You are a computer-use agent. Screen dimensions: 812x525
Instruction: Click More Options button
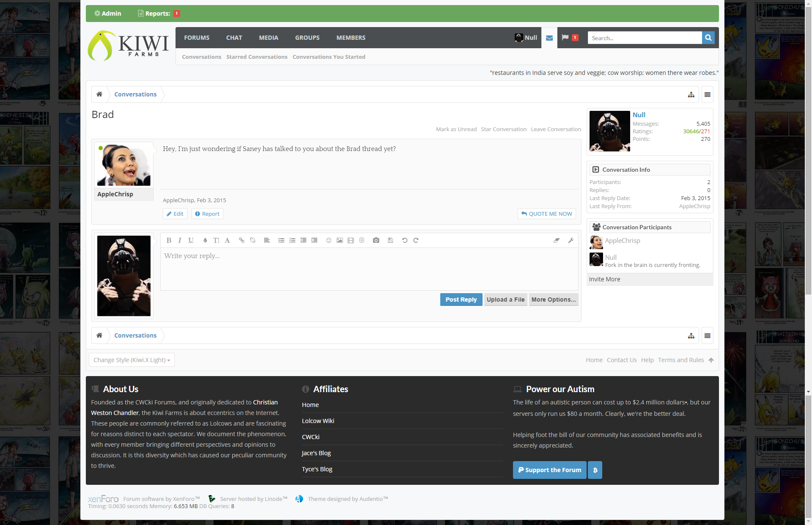coord(554,300)
